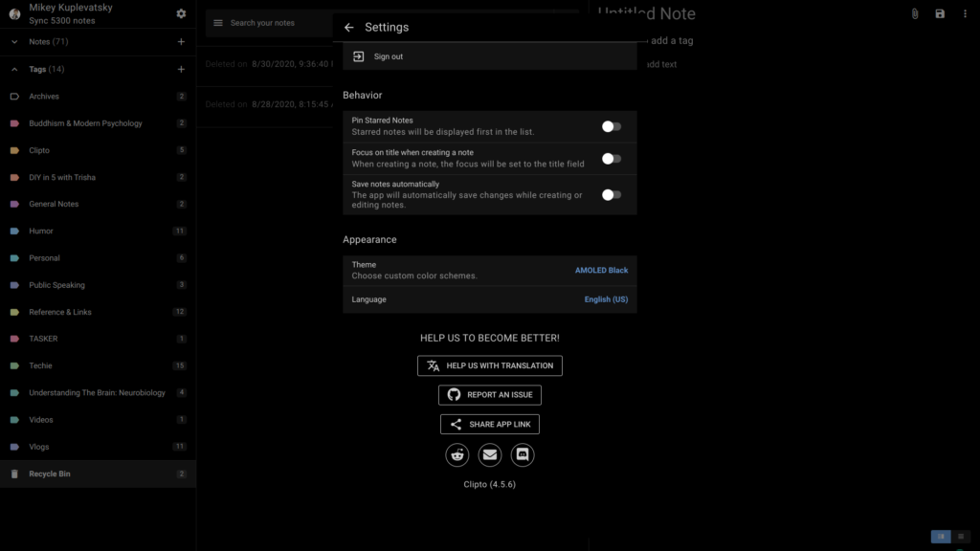Open Buddhism & Modern Psychology tag
The height and width of the screenshot is (551, 980).
99,123
